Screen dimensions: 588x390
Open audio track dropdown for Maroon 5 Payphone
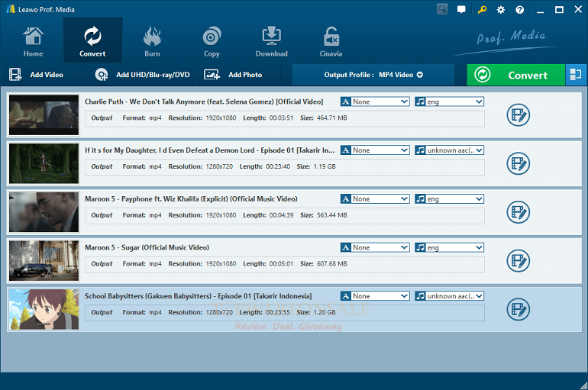click(449, 199)
